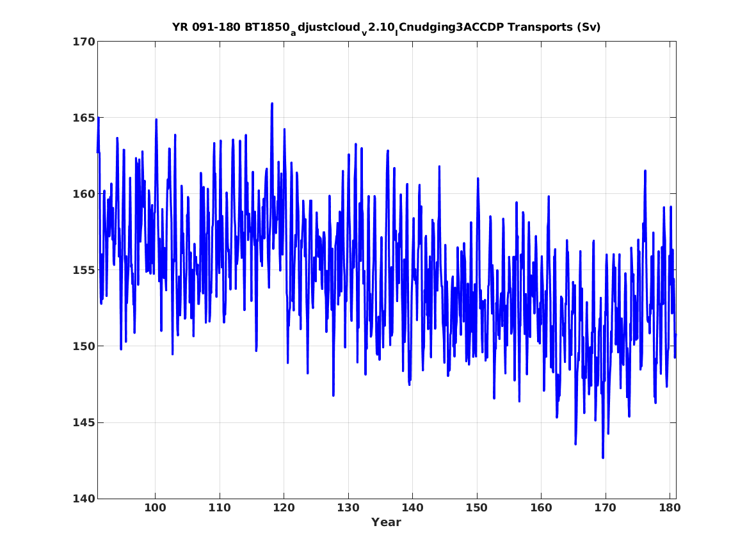
Task: Click the y-axis tick label 145
Action: (84, 423)
